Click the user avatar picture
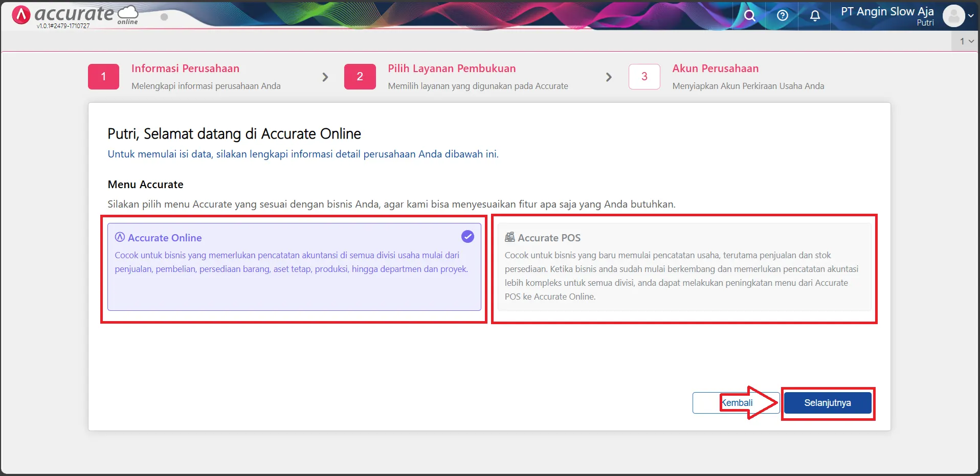Screen dimensions: 980x476 click(x=953, y=16)
